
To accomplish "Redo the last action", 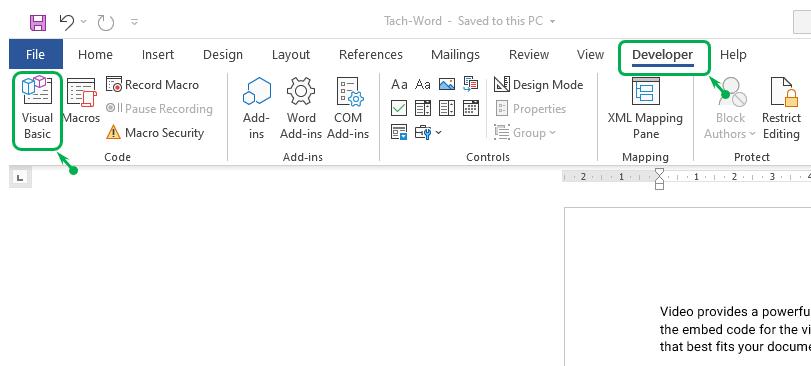I will tap(106, 22).
